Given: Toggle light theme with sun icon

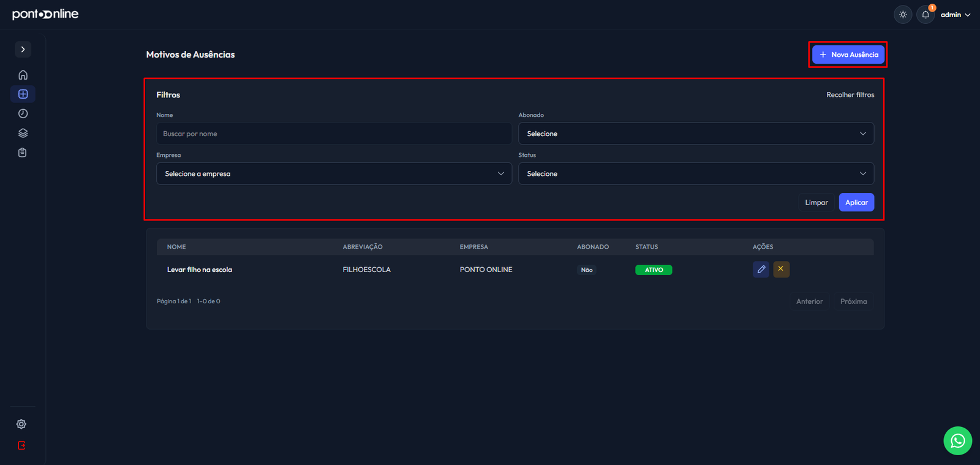Looking at the screenshot, I should [903, 15].
